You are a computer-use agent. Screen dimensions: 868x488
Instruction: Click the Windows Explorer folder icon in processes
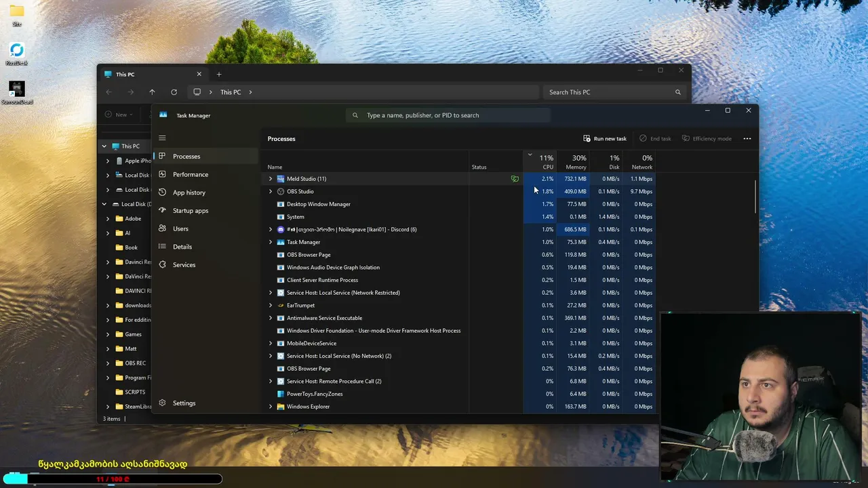(x=281, y=407)
